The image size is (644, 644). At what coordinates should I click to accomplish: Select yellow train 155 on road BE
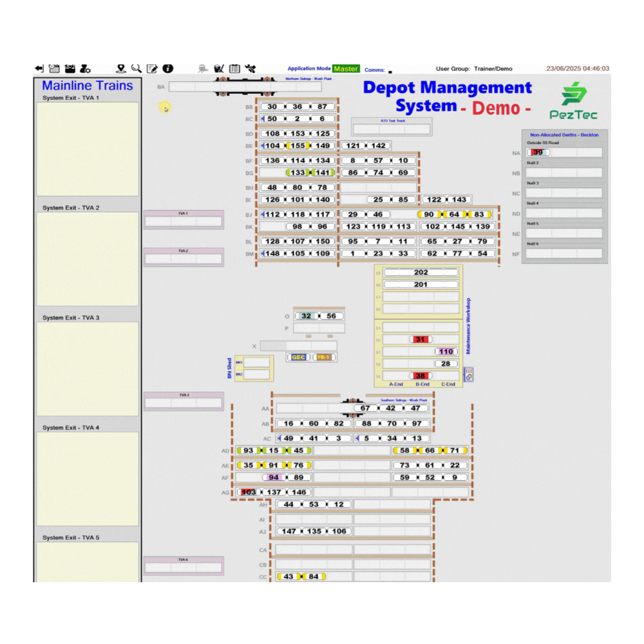(x=298, y=146)
